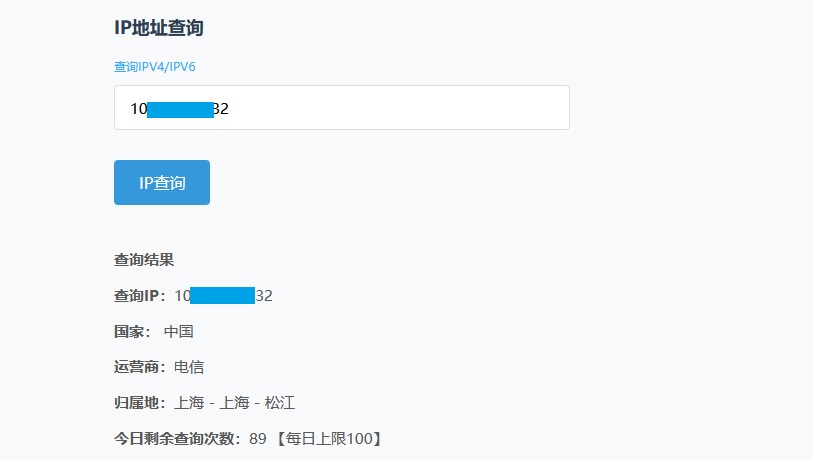
Task: Place cursor after "32" in the input field
Action: point(230,108)
